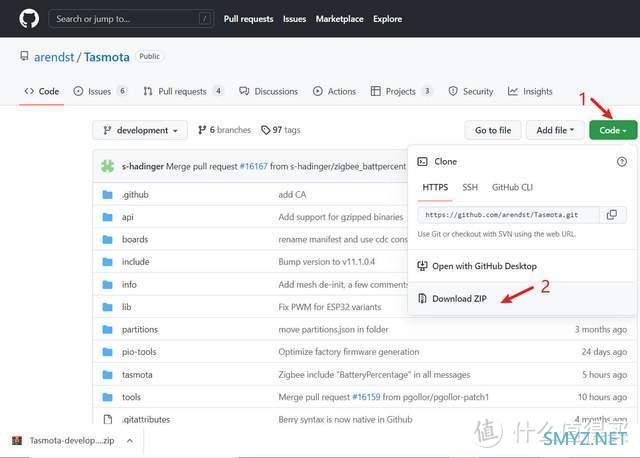Open the Tasmota repository link
The height and width of the screenshot is (458, 640).
click(107, 57)
